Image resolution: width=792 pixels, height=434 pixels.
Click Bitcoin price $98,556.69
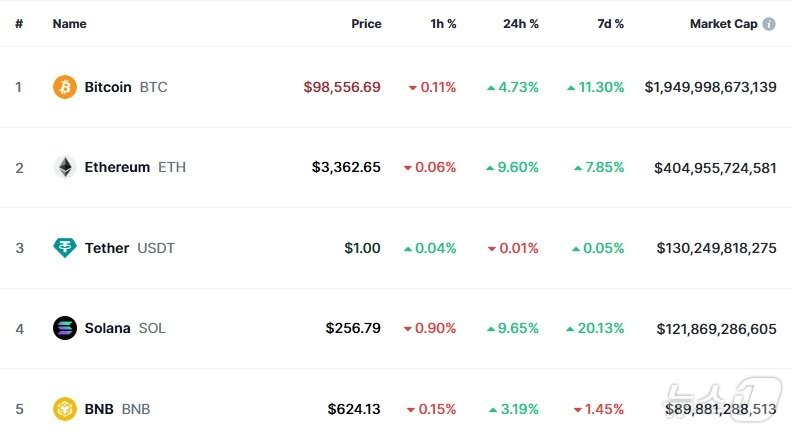[x=342, y=87]
